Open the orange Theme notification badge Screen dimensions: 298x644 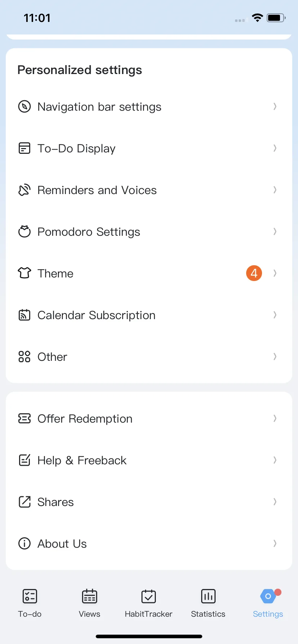(x=254, y=273)
